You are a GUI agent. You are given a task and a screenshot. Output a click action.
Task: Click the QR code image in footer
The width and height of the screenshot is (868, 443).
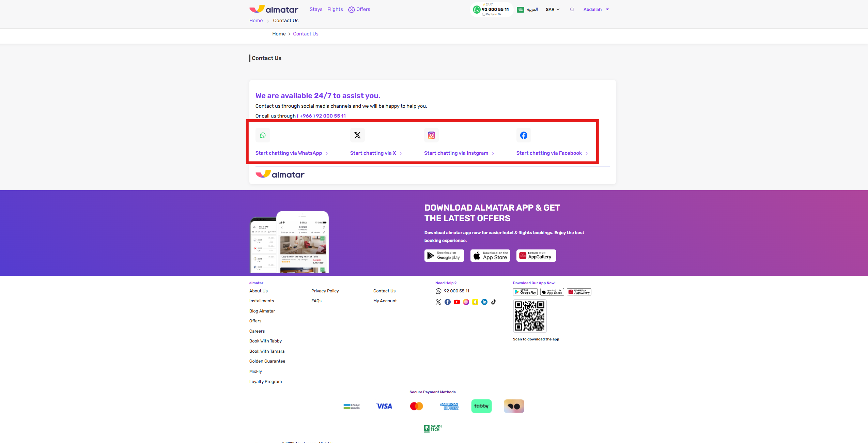click(530, 316)
